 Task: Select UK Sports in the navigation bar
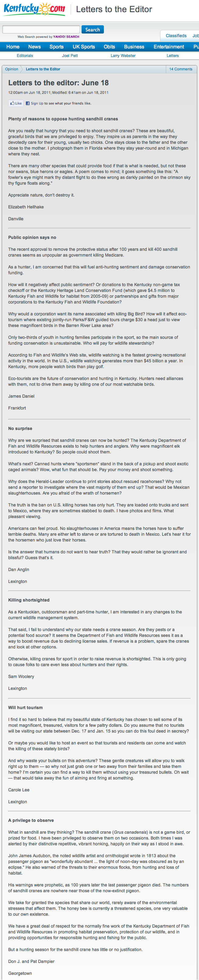click(84, 47)
